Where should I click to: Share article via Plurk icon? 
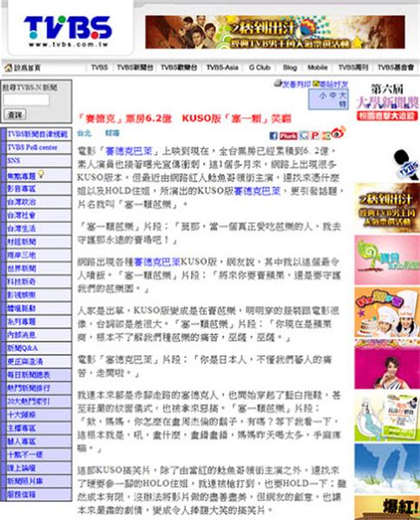(288, 135)
